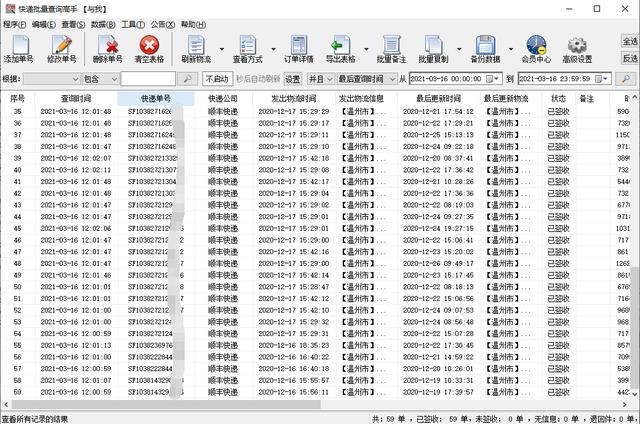
Task: Click the vertical scrollbar thumb
Action: [635, 326]
